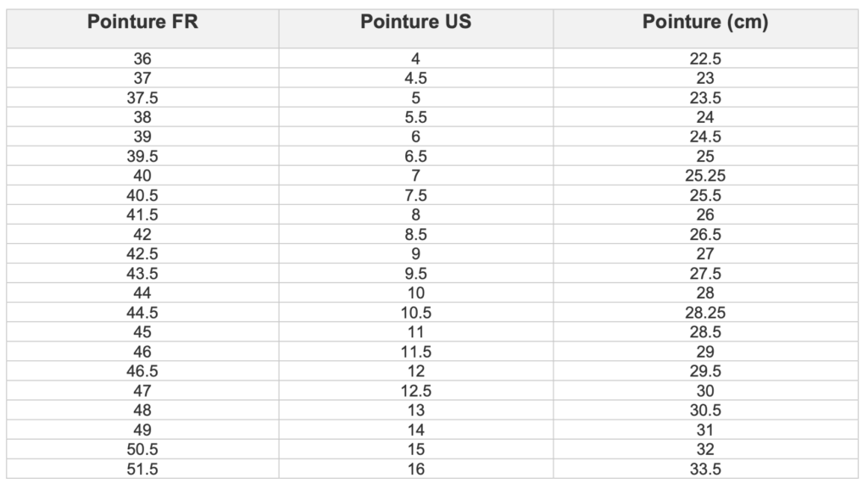Select FR size 36 cell

pos(142,59)
